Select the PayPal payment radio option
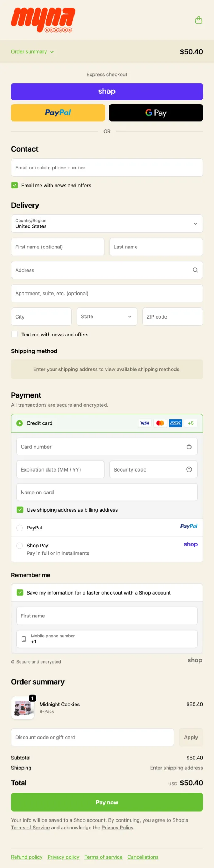This screenshot has height=868, width=214. [x=20, y=528]
